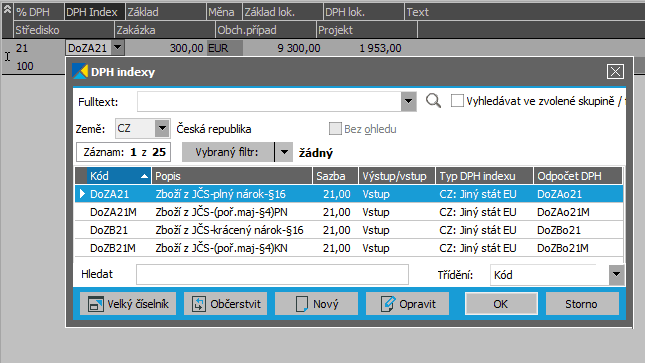Image resolution: width=645 pixels, height=363 pixels.
Task: Open the Vybraný filtr dropdown arrow
Action: [x=284, y=152]
